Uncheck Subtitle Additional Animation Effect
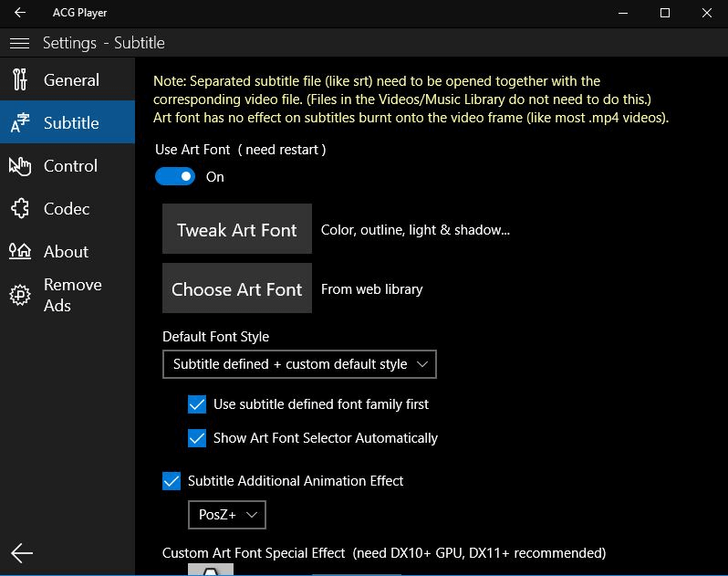The image size is (728, 576). (x=172, y=481)
